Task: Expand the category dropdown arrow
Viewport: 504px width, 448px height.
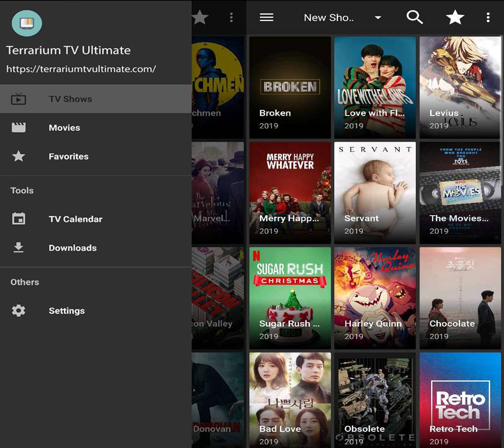Action: pyautogui.click(x=378, y=18)
